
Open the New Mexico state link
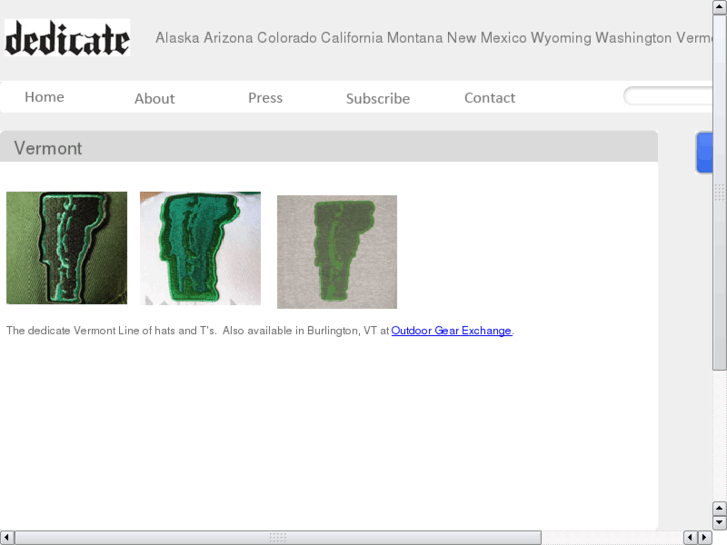(x=486, y=38)
